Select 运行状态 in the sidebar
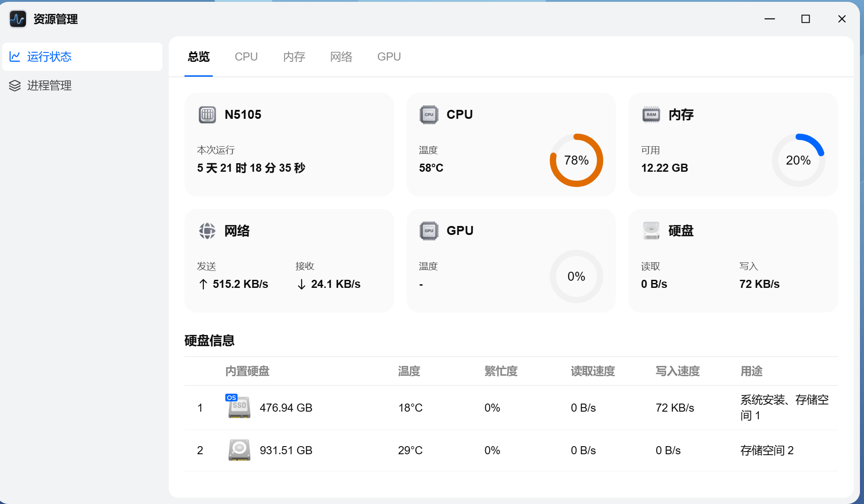Viewport: 864px width, 504px height. click(50, 56)
